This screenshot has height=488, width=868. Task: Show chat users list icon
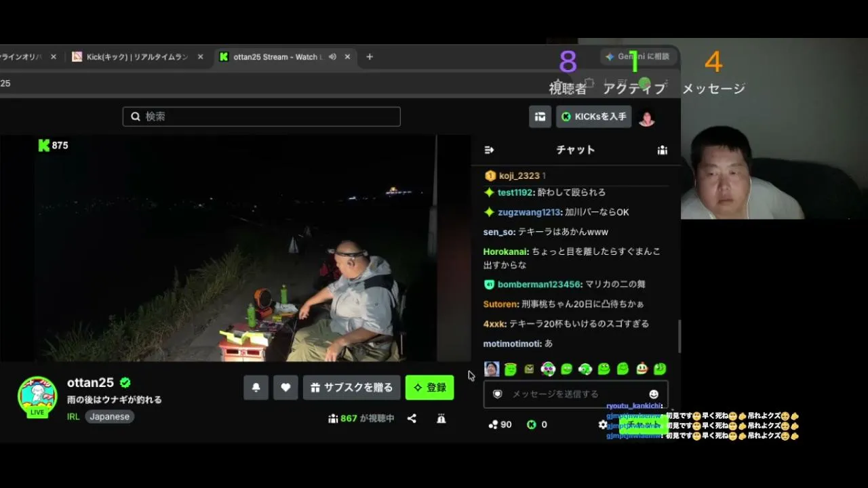click(663, 150)
